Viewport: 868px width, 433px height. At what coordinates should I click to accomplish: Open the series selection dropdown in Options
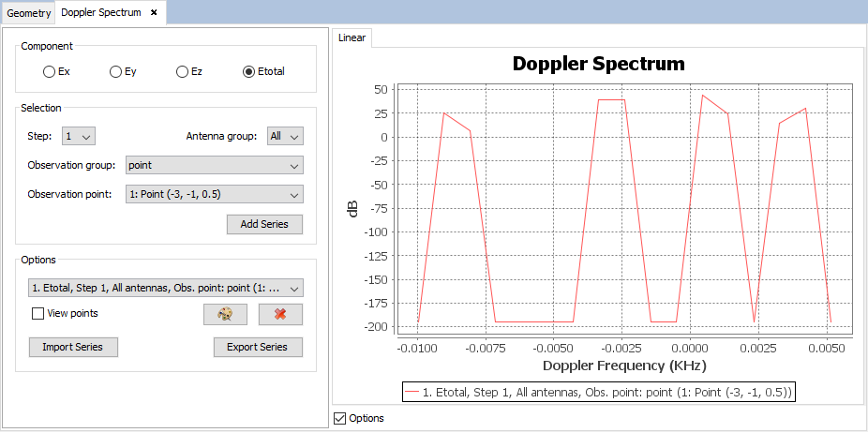point(165,288)
